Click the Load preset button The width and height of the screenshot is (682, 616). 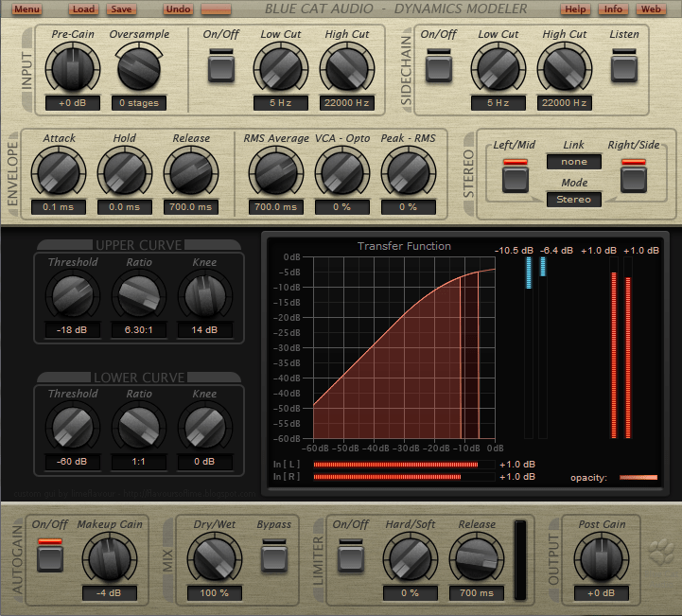[x=84, y=9]
